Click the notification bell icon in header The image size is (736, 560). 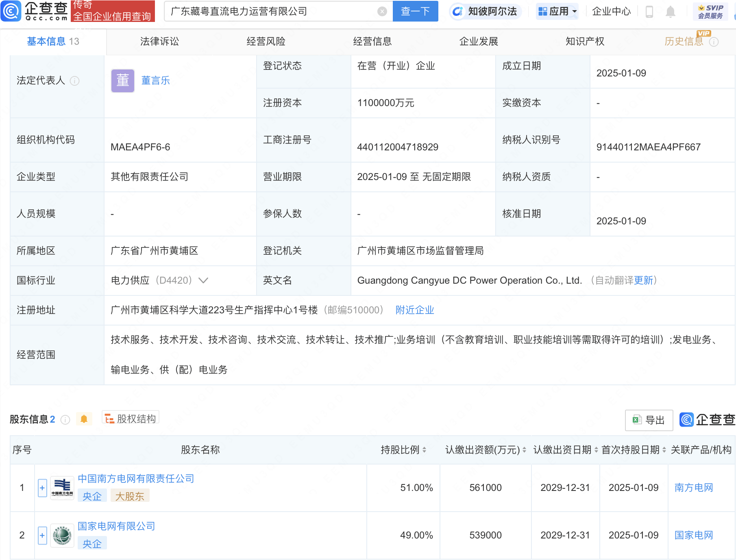671,11
